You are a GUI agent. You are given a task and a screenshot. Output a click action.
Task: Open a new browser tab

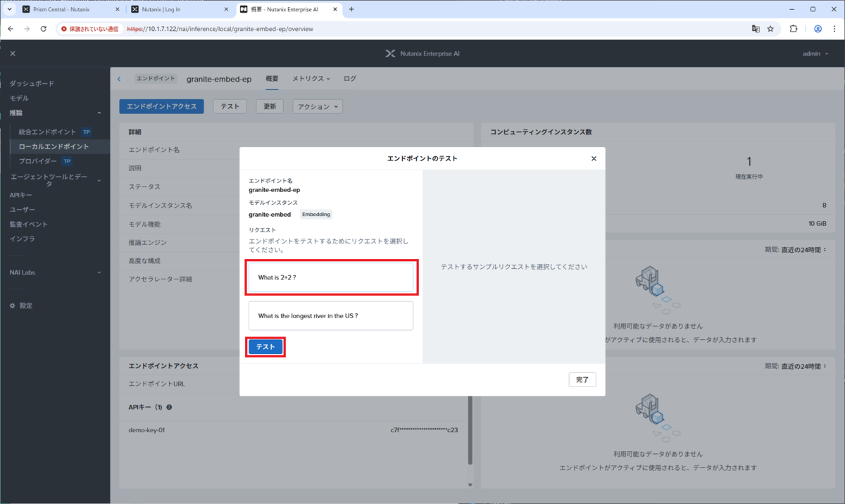click(351, 9)
